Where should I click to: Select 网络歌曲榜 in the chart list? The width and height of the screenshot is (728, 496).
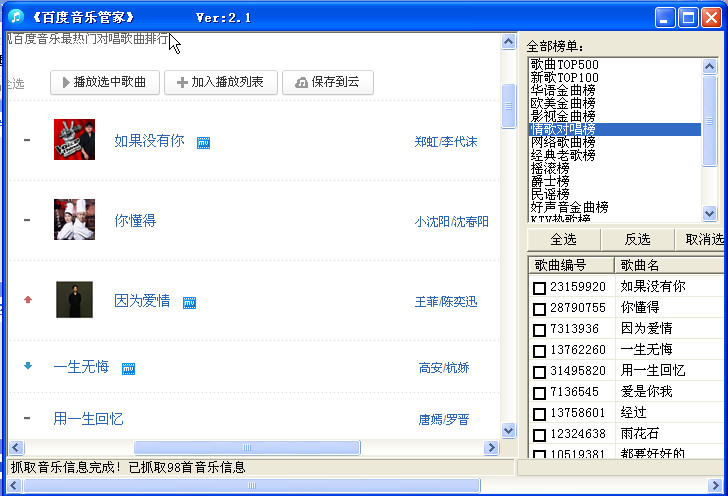pyautogui.click(x=615, y=142)
